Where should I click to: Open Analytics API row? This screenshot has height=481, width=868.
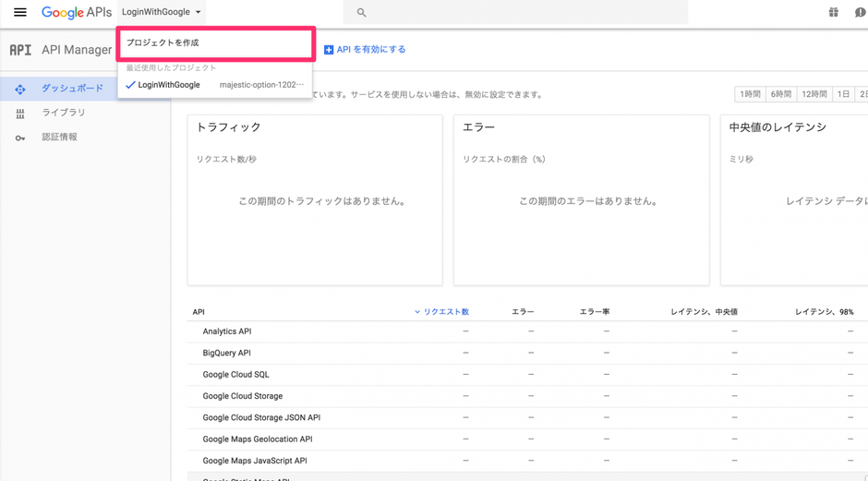[x=527, y=331]
